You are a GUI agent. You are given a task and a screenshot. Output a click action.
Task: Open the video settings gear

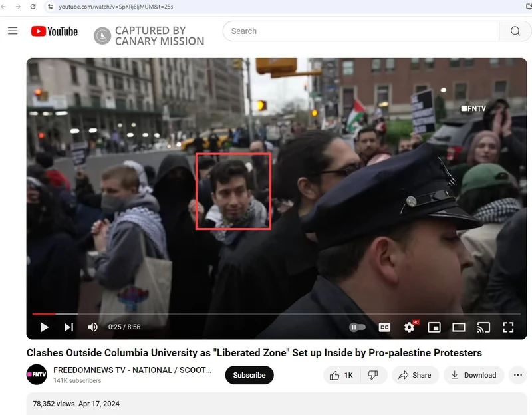(x=409, y=327)
